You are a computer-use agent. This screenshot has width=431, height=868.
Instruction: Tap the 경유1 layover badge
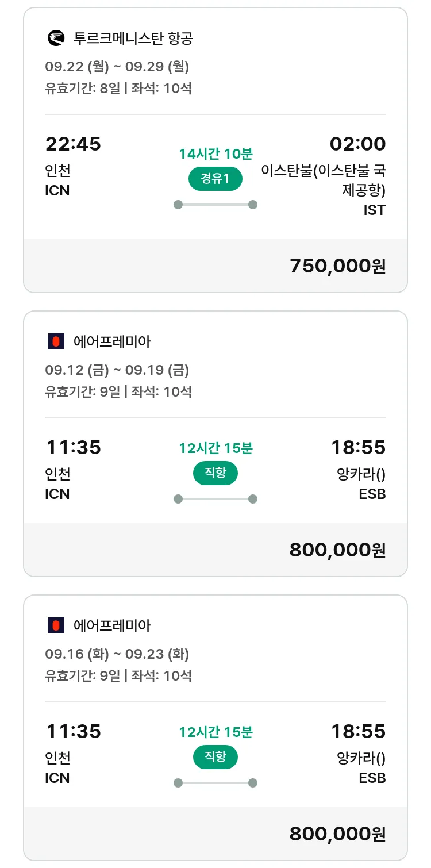click(x=215, y=179)
